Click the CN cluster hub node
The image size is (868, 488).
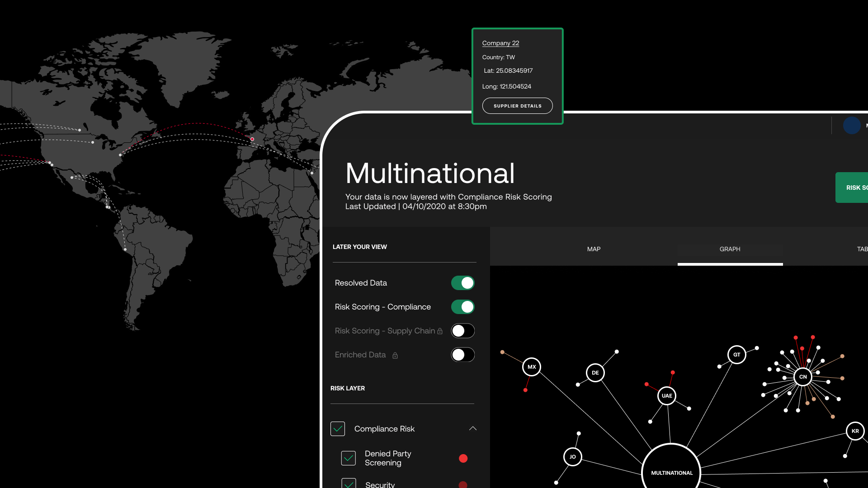(803, 377)
